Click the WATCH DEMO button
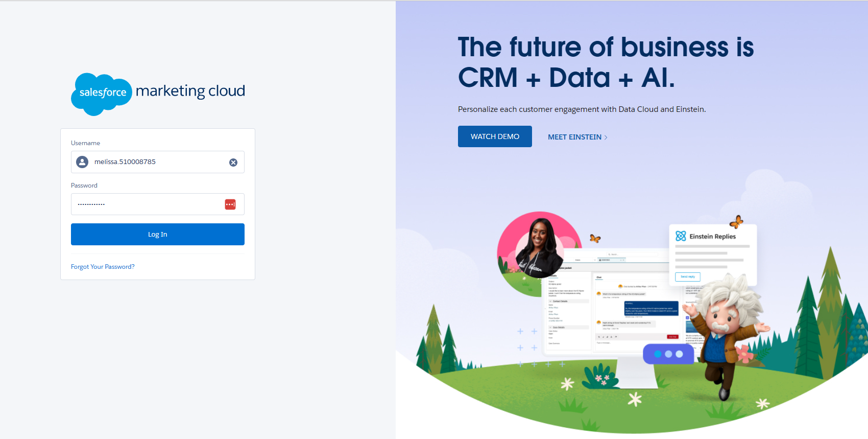This screenshot has width=868, height=439. (x=495, y=136)
